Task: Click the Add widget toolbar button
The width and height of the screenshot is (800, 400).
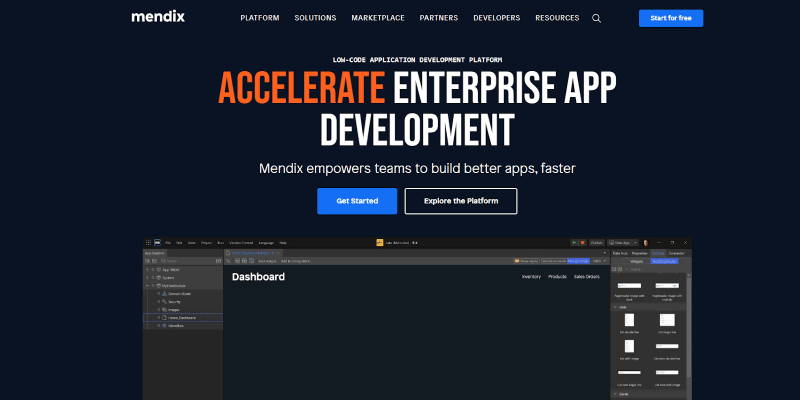Action: point(267,261)
